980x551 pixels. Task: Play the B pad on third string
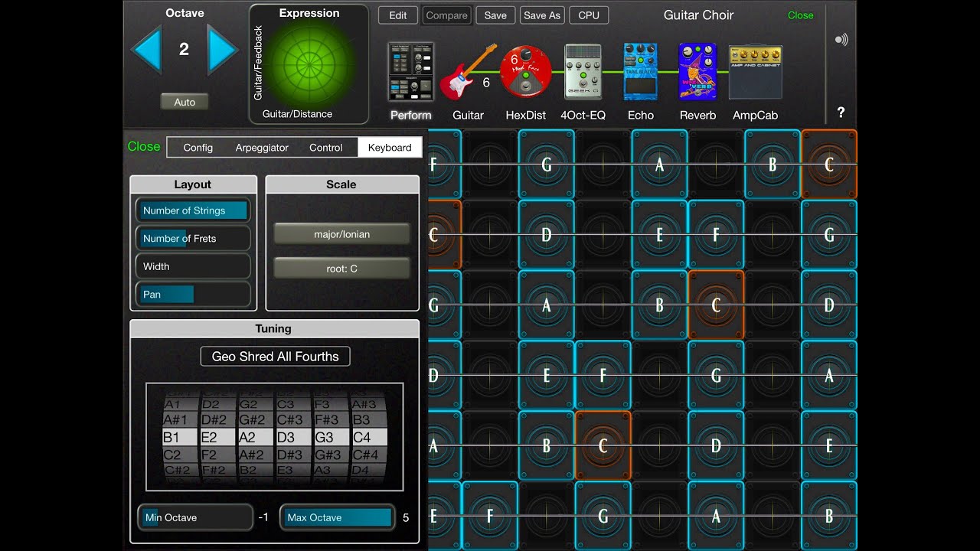pyautogui.click(x=659, y=305)
